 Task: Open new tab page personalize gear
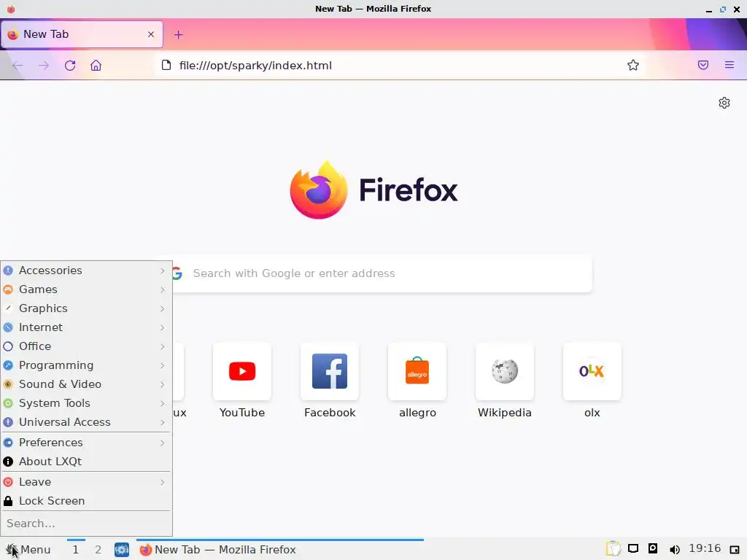pos(724,103)
